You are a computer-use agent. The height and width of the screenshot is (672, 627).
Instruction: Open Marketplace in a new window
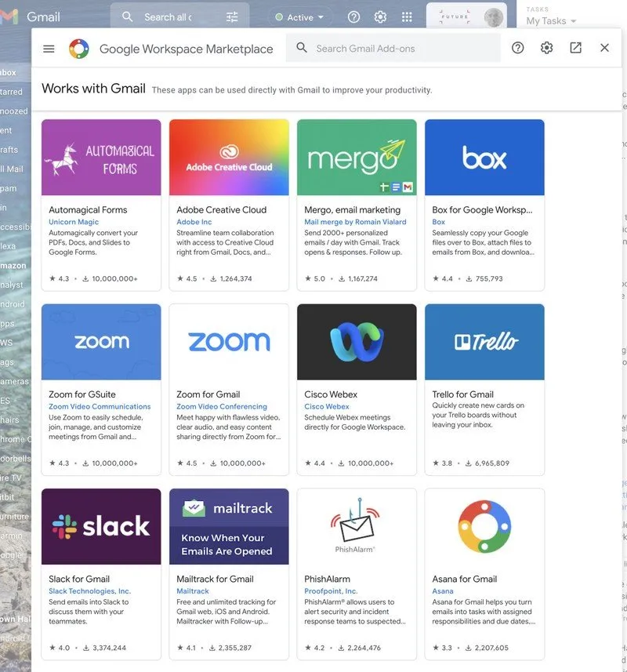coord(575,48)
